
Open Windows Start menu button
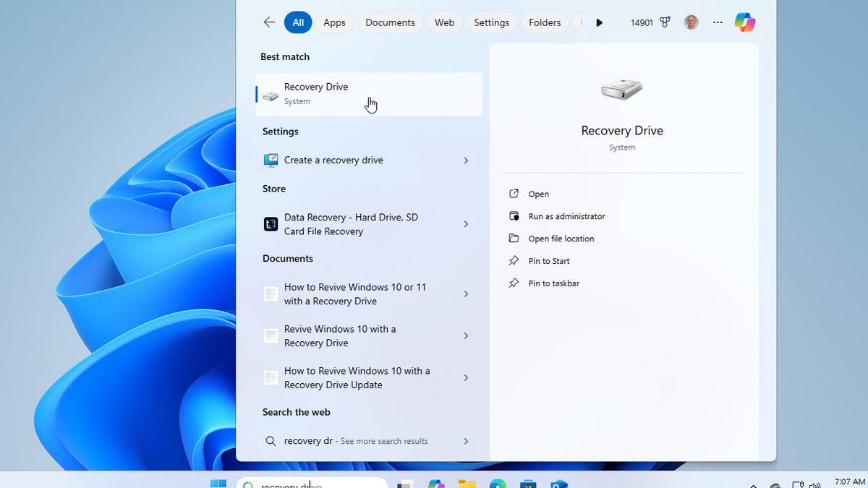218,484
